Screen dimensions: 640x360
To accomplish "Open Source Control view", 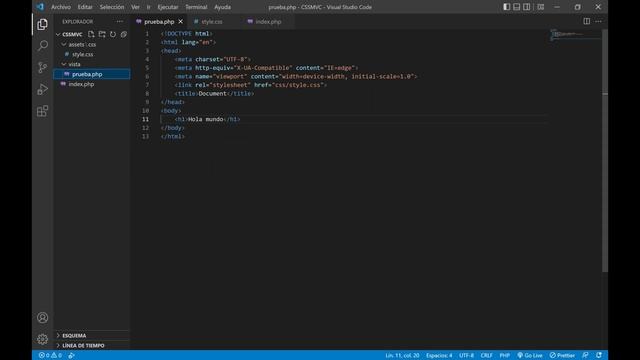I will pos(42,67).
